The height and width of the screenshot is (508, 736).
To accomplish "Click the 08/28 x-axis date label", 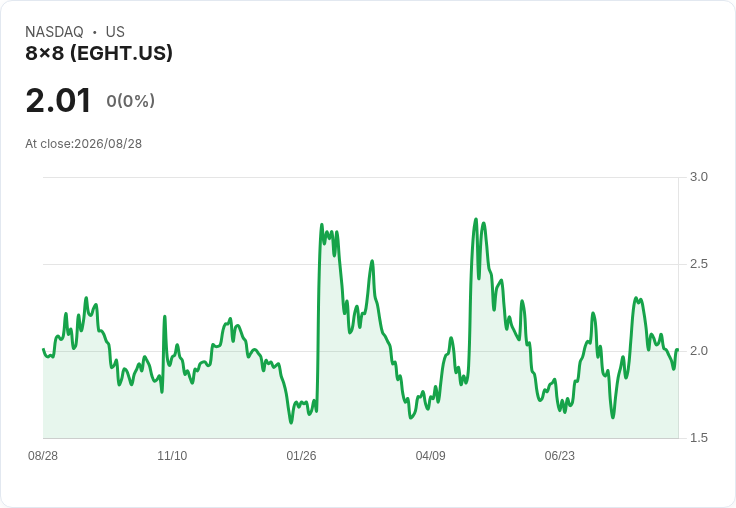I will pyautogui.click(x=43, y=456).
